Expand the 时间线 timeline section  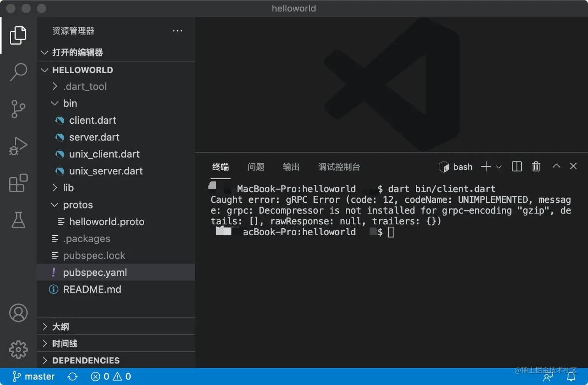(116, 343)
